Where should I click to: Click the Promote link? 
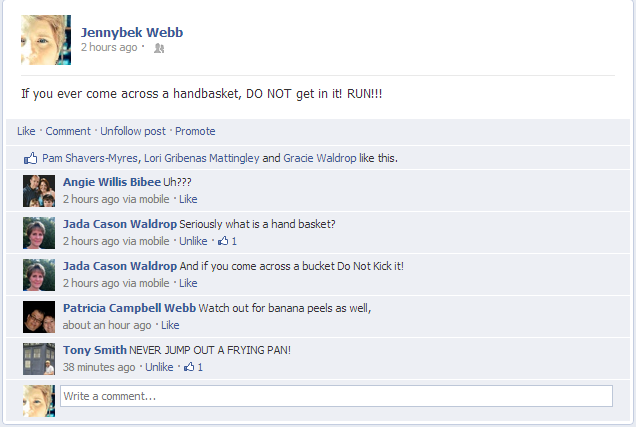click(195, 131)
